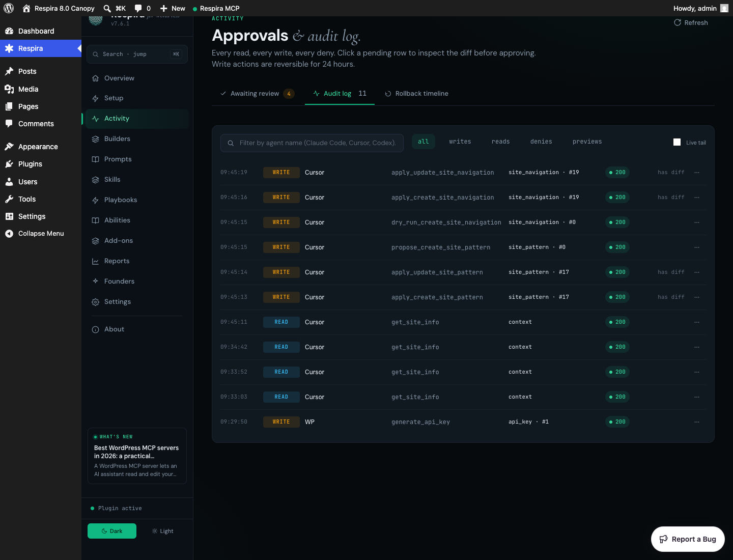This screenshot has height=560, width=733.
Task: Switch to the Audit log tab
Action: click(340, 94)
